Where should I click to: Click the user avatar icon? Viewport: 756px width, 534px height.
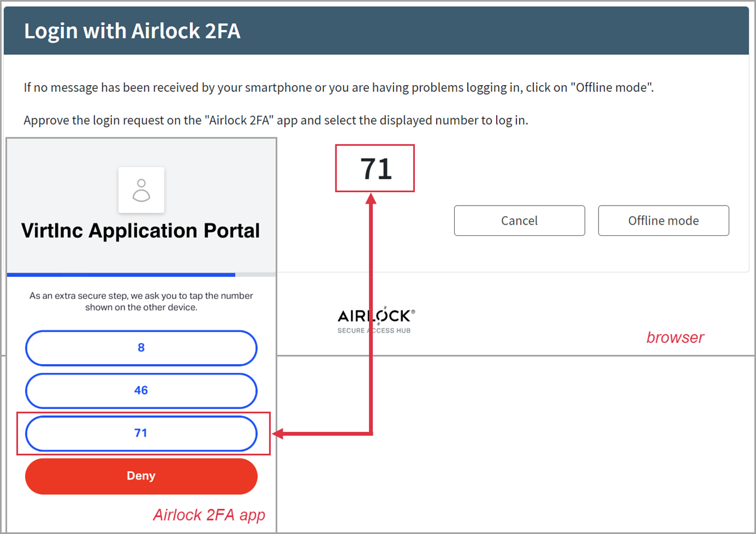(x=141, y=190)
